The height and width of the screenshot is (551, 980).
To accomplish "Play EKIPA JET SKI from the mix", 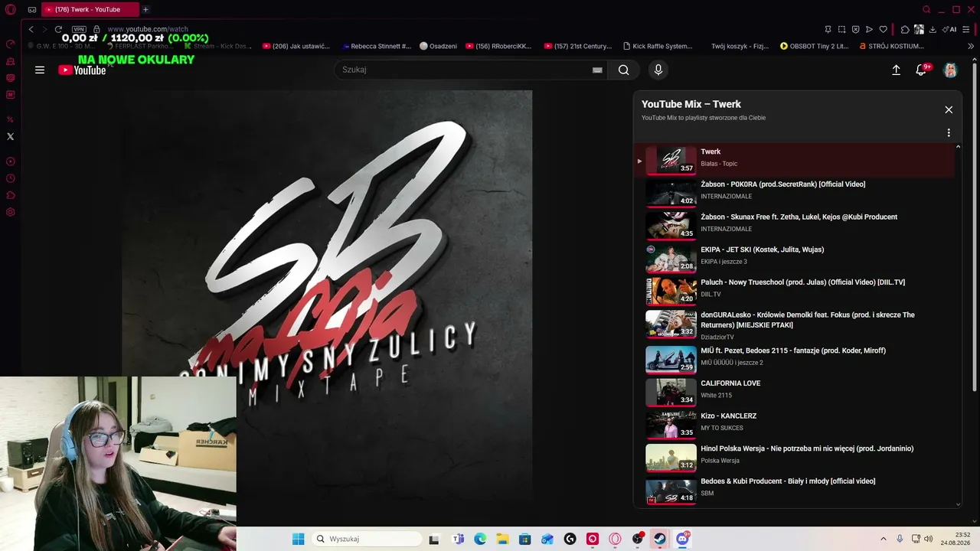I will 794,258.
